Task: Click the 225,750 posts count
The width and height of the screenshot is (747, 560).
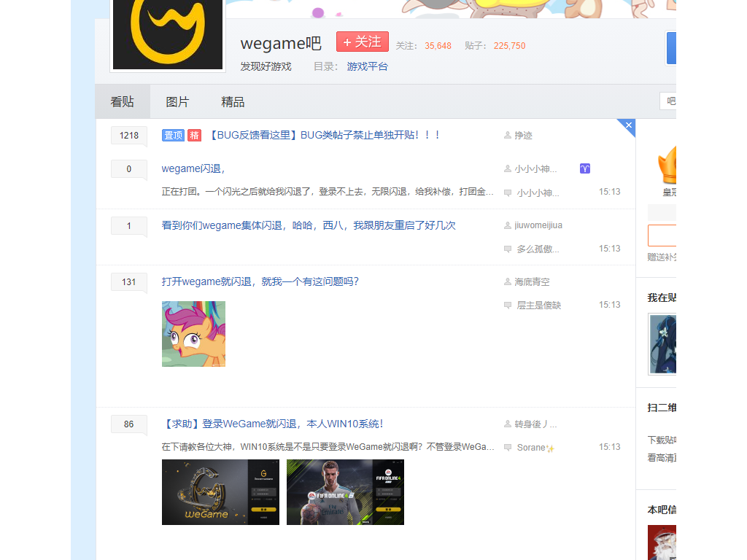Action: 509,46
